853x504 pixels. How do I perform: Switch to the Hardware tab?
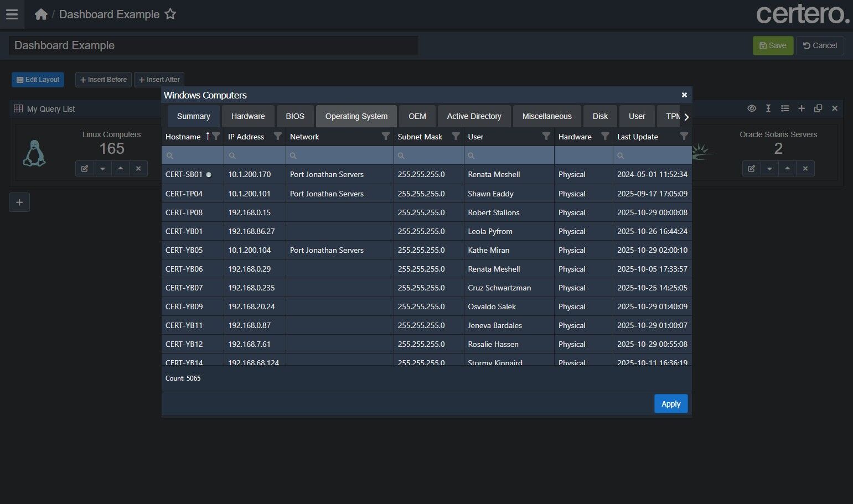click(248, 116)
